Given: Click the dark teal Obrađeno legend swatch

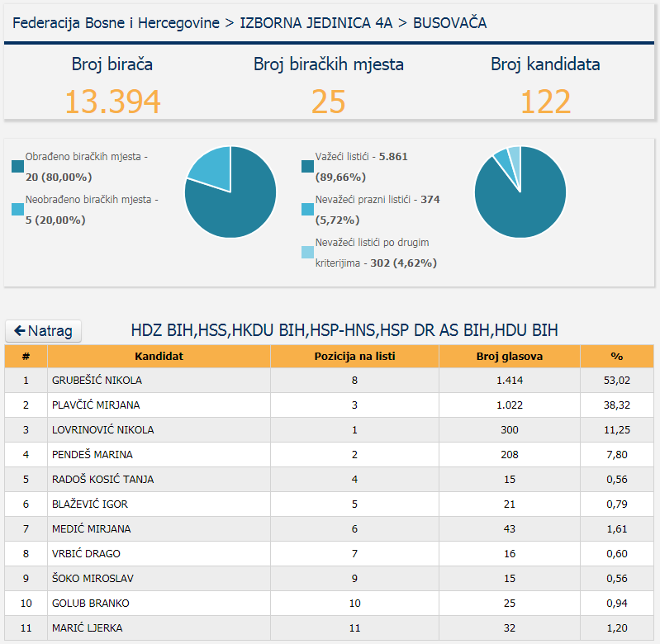Looking at the screenshot, I should (x=18, y=167).
